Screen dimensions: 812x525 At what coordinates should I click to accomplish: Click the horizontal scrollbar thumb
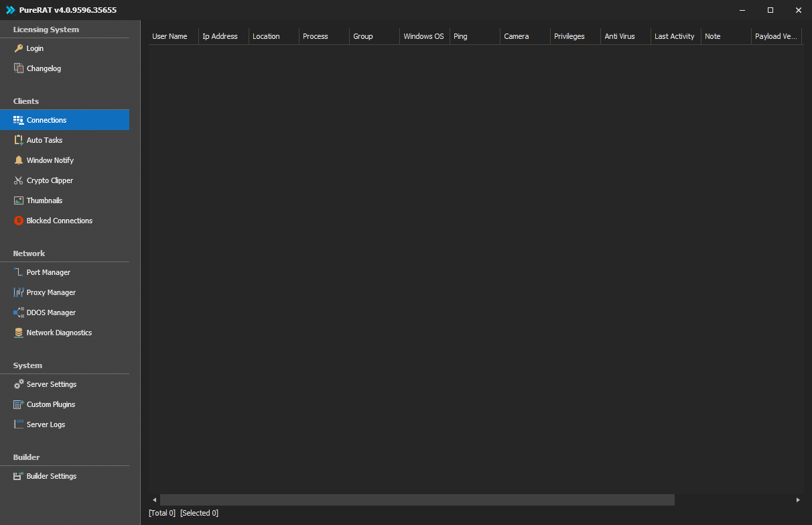click(x=417, y=500)
